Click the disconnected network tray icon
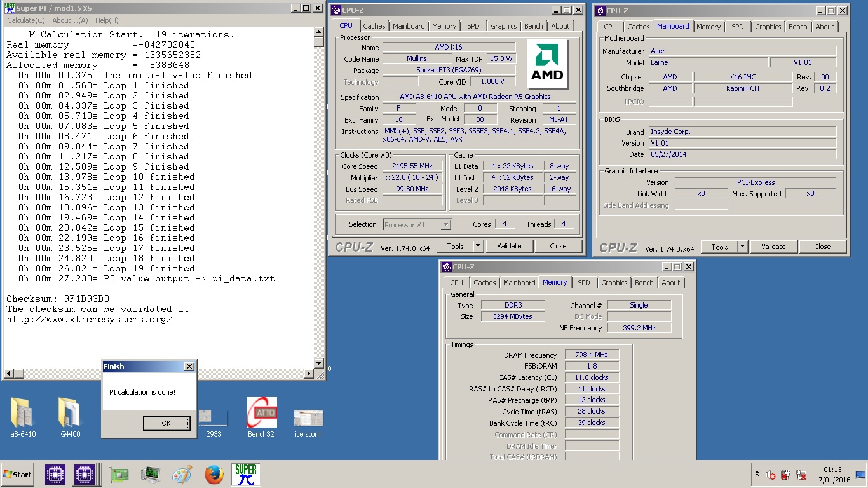This screenshot has width=868, height=488. 801,475
